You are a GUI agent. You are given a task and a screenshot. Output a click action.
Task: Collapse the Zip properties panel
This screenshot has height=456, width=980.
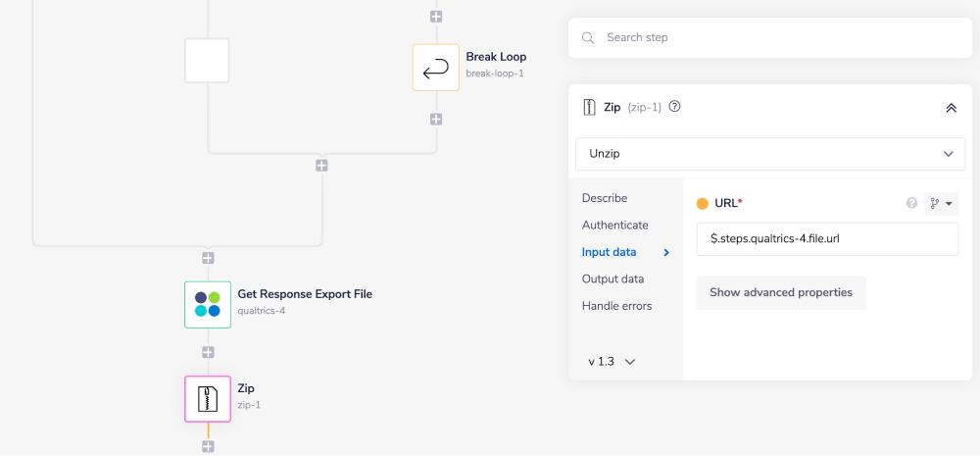pos(951,108)
